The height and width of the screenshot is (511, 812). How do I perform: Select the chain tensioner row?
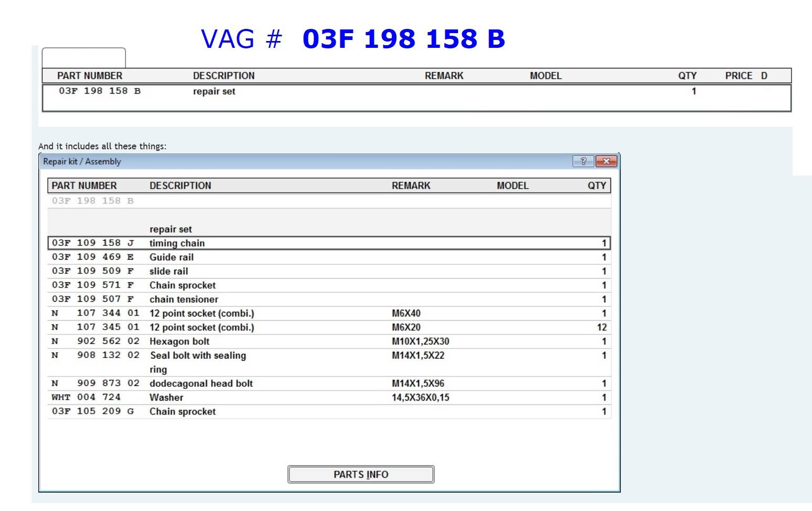[x=329, y=299]
